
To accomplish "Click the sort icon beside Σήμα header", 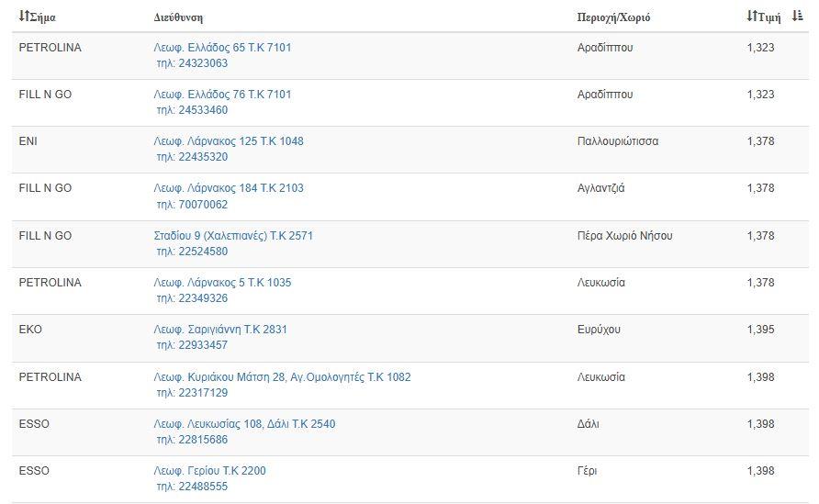I will (x=24, y=17).
